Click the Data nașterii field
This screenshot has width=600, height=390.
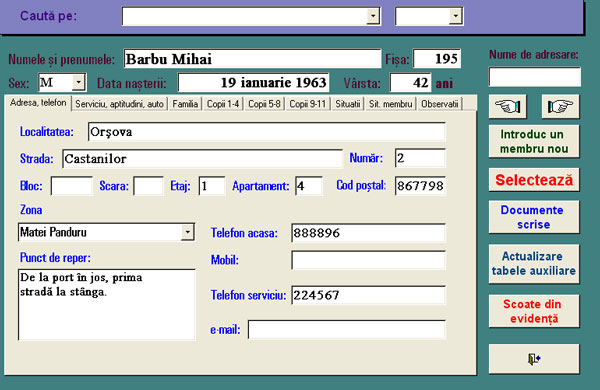(253, 82)
